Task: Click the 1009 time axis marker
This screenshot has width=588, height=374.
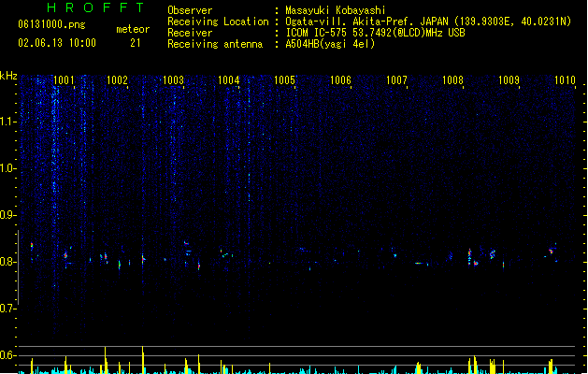Action: [x=509, y=79]
